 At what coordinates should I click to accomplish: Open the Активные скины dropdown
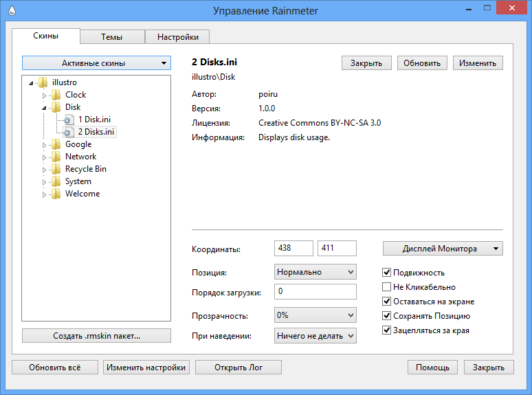coord(96,63)
